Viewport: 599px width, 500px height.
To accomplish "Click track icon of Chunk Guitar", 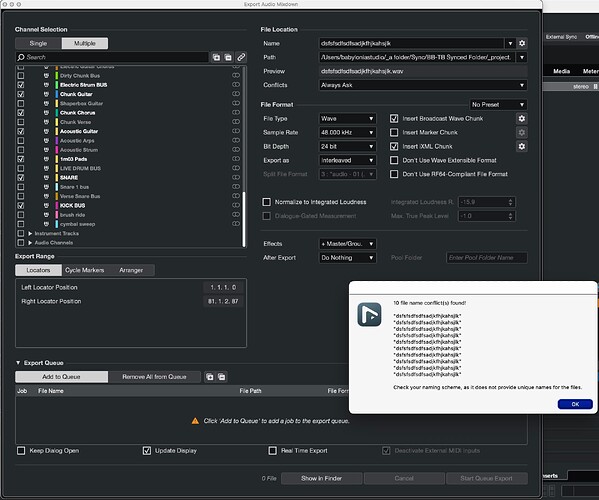I will coord(46,94).
